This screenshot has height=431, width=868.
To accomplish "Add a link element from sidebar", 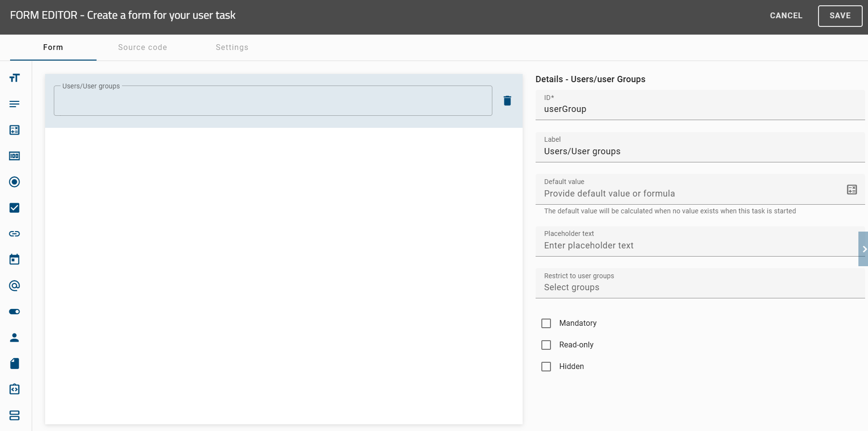I will 14,234.
